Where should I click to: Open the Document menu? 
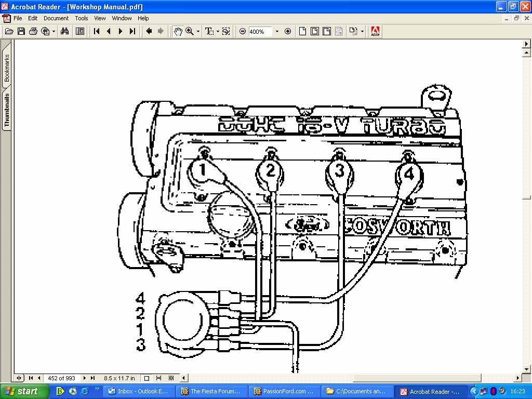[56, 18]
